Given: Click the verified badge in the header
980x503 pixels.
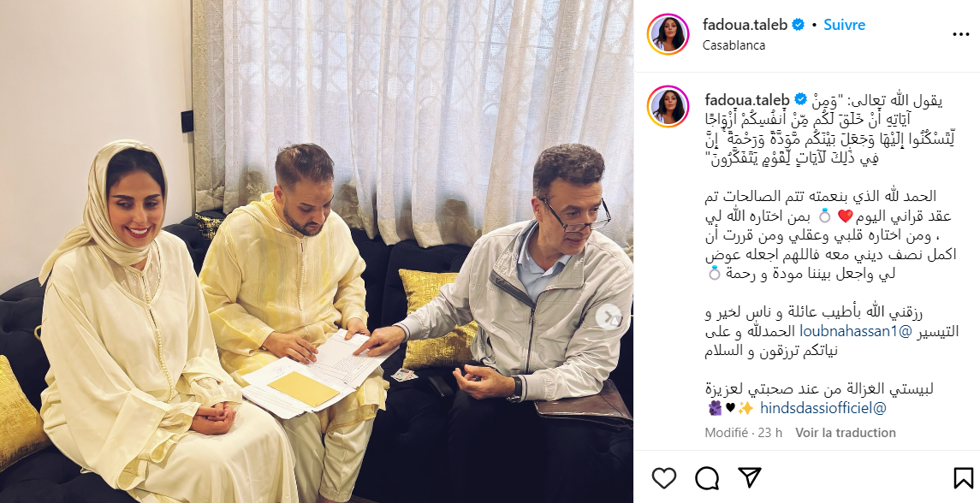Looking at the screenshot, I should point(799,25).
